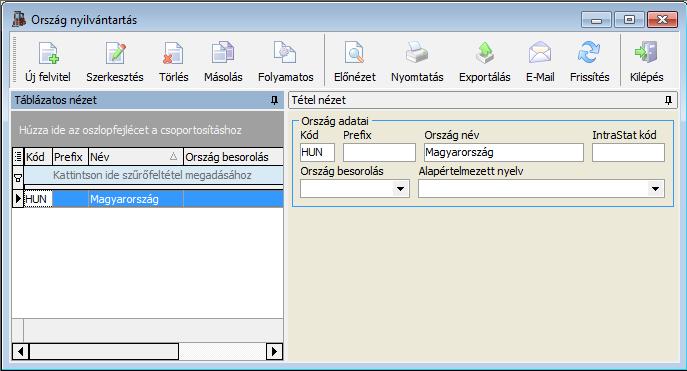Select the Magyarország cell in the grid
The image size is (687, 371).
pyautogui.click(x=136, y=199)
